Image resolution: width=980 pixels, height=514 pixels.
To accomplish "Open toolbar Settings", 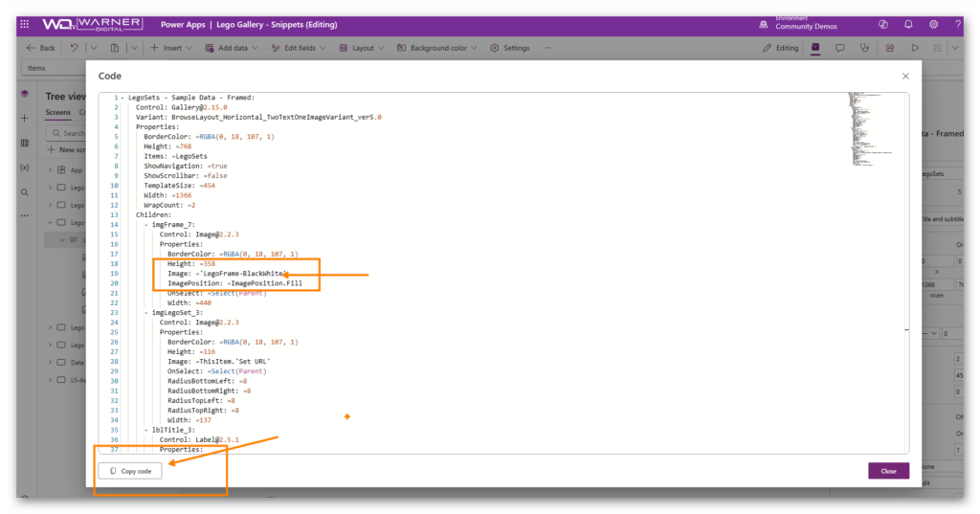I will (x=510, y=48).
